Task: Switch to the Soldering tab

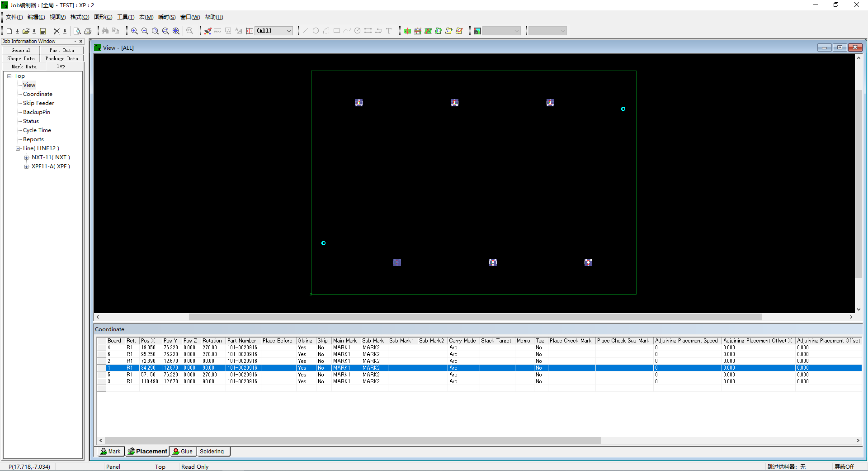Action: click(212, 452)
